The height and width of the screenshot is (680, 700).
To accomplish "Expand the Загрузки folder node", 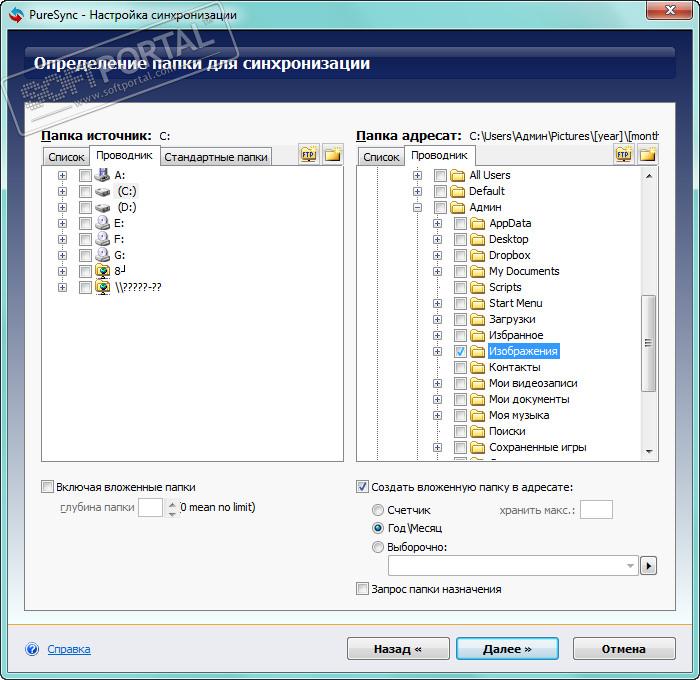I will click(437, 320).
